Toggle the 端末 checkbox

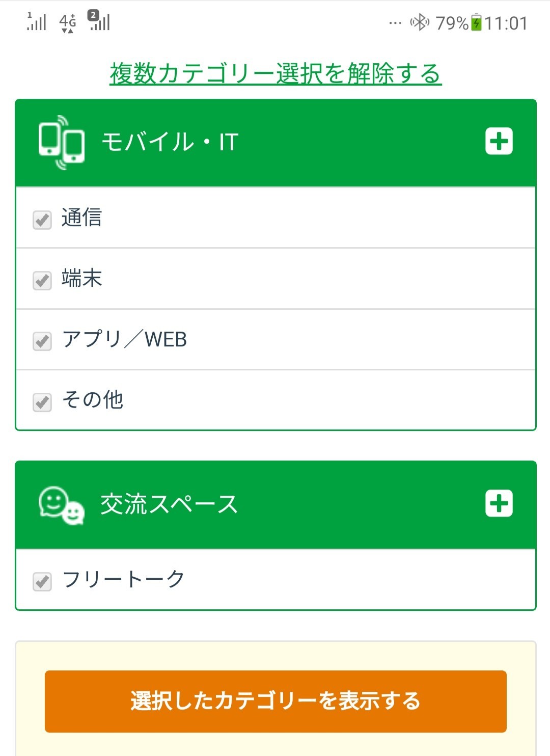tap(42, 281)
